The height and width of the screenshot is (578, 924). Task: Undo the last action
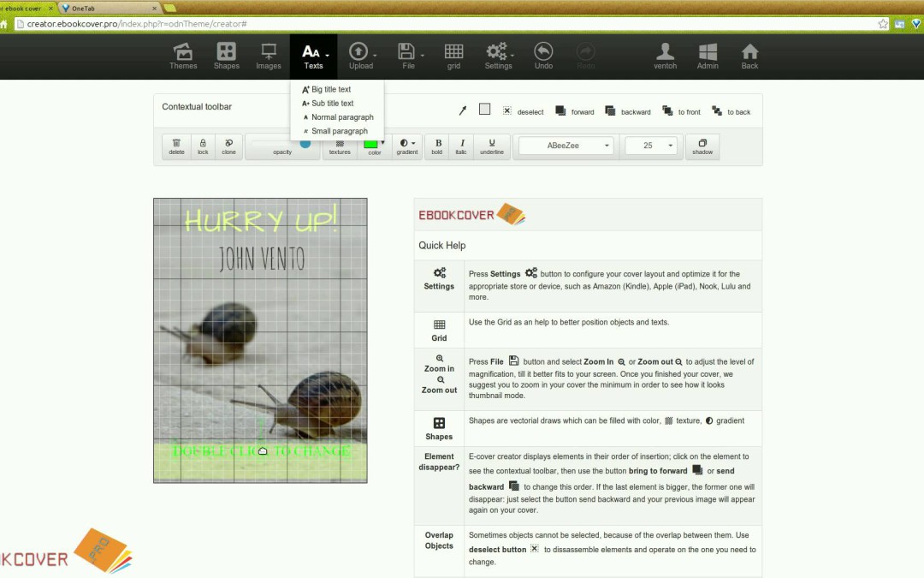pyautogui.click(x=543, y=57)
